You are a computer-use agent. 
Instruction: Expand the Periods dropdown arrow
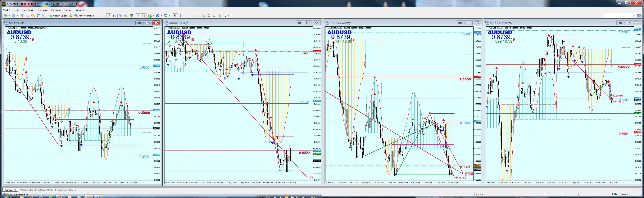161,16
